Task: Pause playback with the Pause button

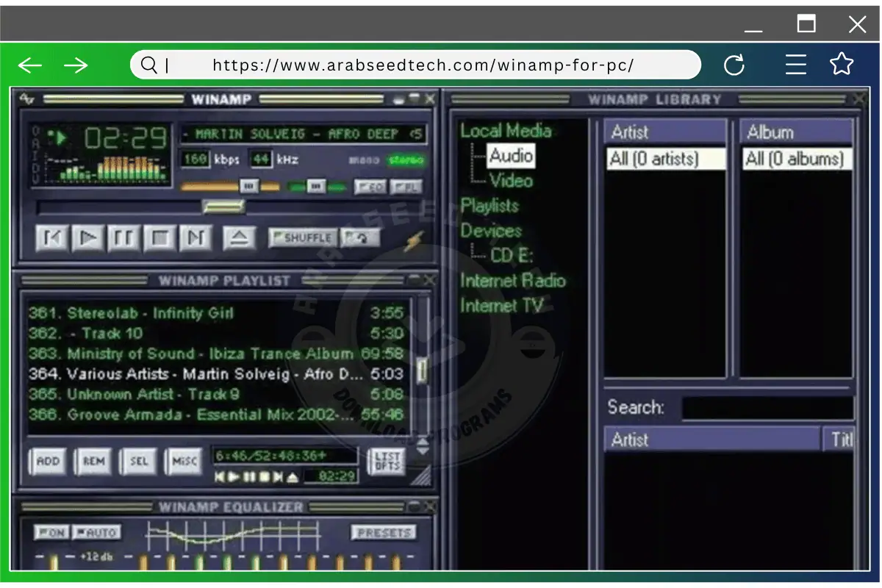Action: (x=123, y=238)
